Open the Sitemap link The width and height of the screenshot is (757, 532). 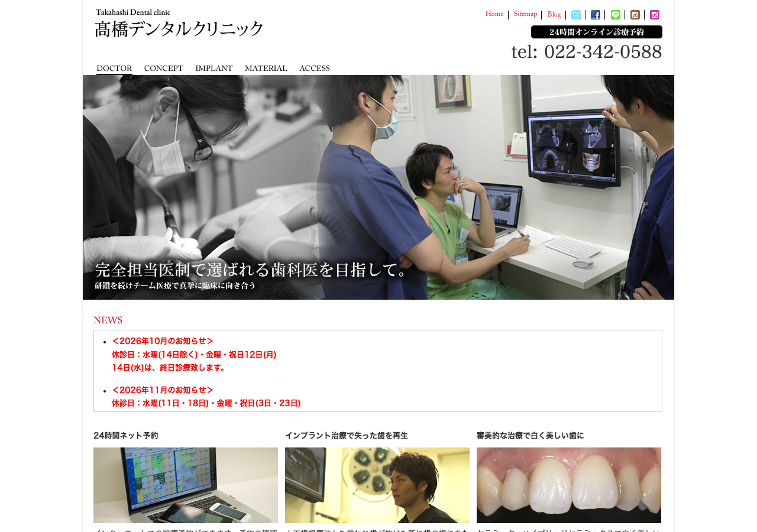click(x=525, y=14)
